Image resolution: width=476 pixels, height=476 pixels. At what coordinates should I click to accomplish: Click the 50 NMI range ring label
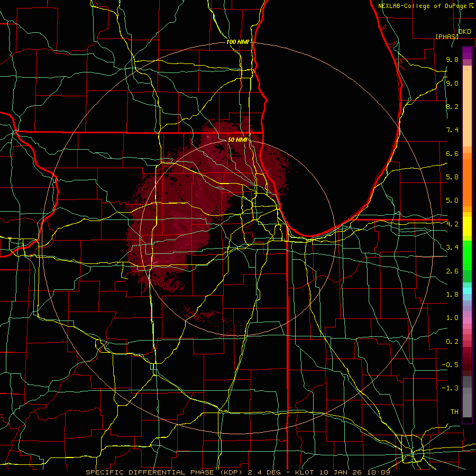(x=237, y=140)
